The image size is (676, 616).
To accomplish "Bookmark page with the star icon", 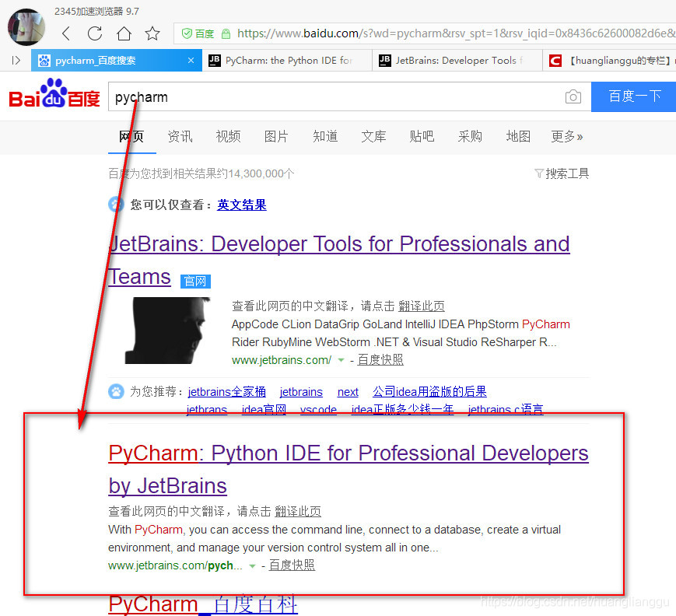I will (152, 33).
